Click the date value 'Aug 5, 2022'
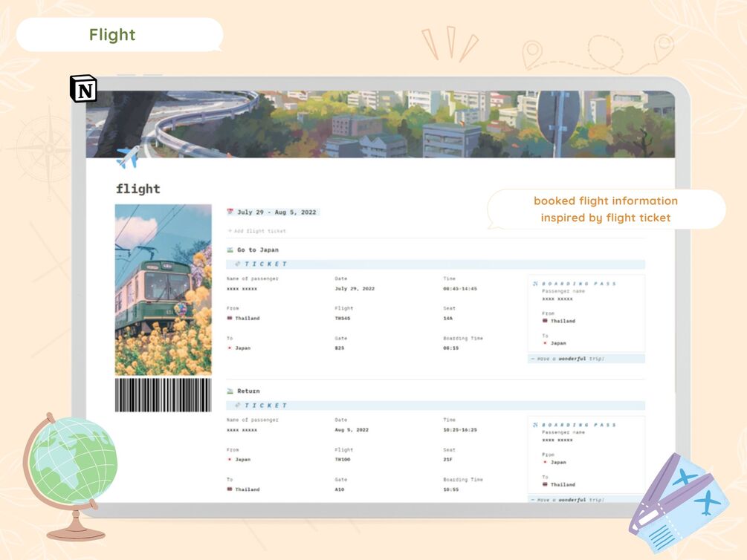Viewport: 747px width, 560px height. [352, 429]
